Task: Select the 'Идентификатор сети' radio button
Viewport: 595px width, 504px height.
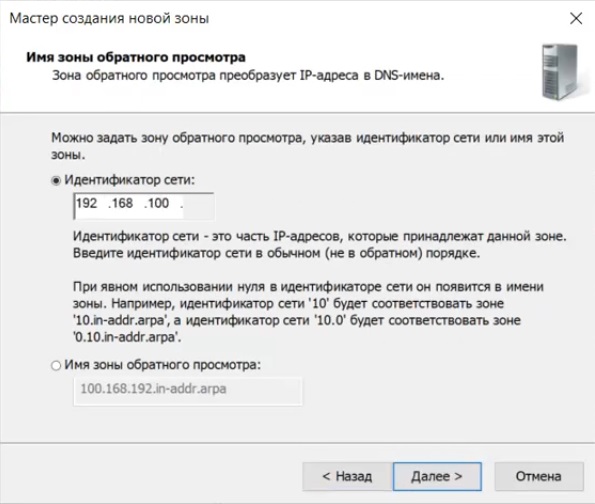Action: 56,181
